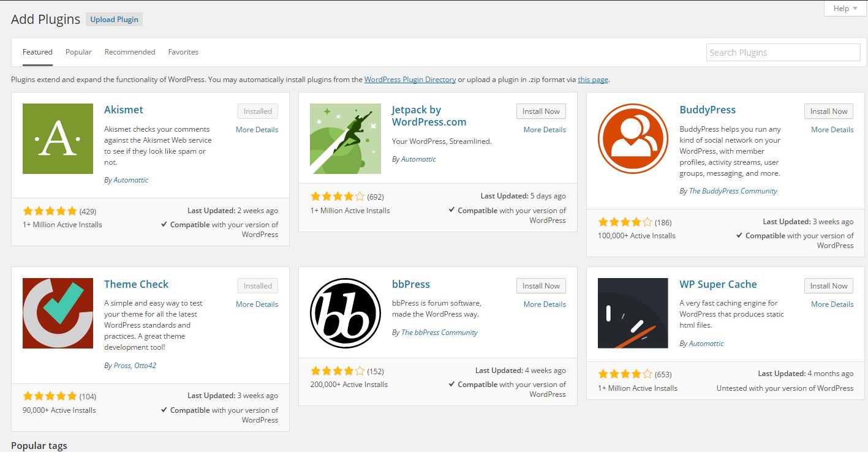The width and height of the screenshot is (868, 452).
Task: Click 'Last Updated: 4 months ago' text
Action: (806, 374)
